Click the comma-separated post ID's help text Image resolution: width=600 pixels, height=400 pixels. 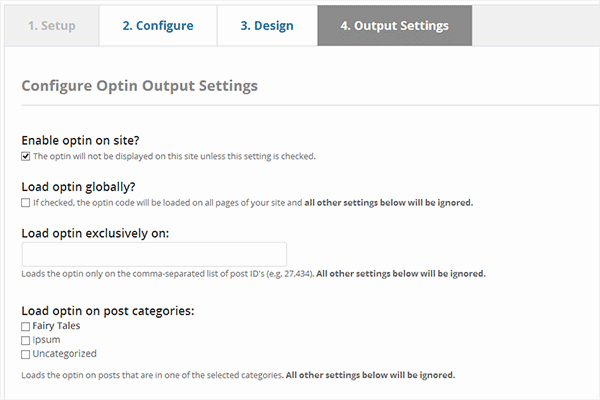coord(253,274)
